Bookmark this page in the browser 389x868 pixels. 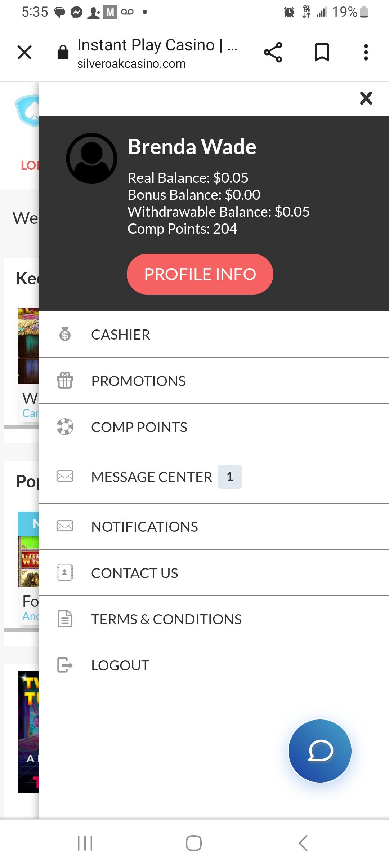point(322,52)
